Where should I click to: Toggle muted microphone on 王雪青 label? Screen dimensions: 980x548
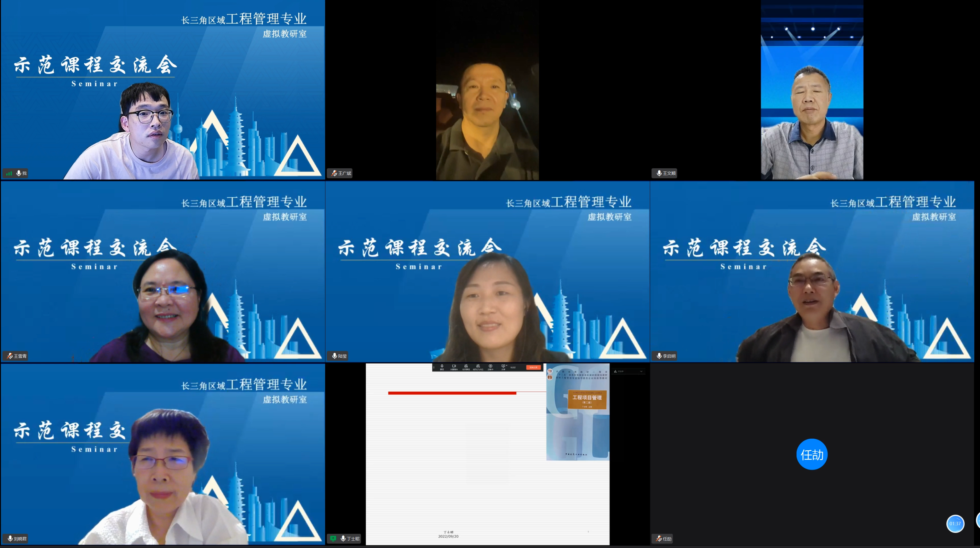pos(10,356)
